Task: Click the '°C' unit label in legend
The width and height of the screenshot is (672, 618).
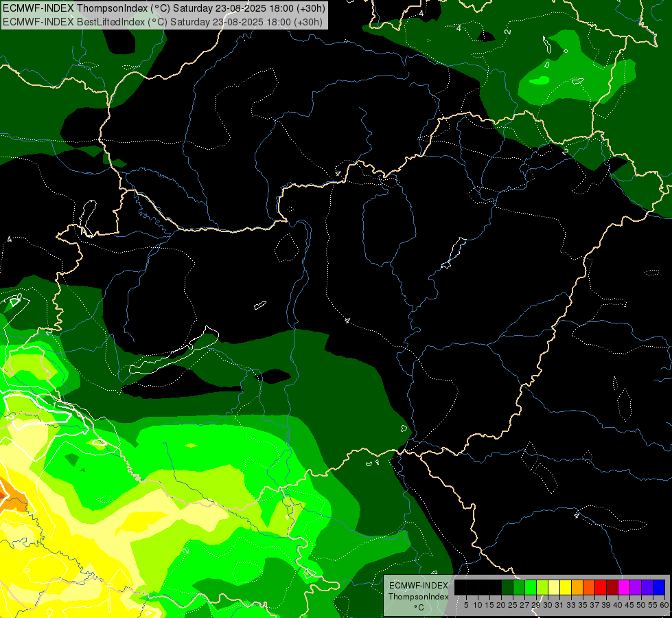Action: pyautogui.click(x=419, y=607)
